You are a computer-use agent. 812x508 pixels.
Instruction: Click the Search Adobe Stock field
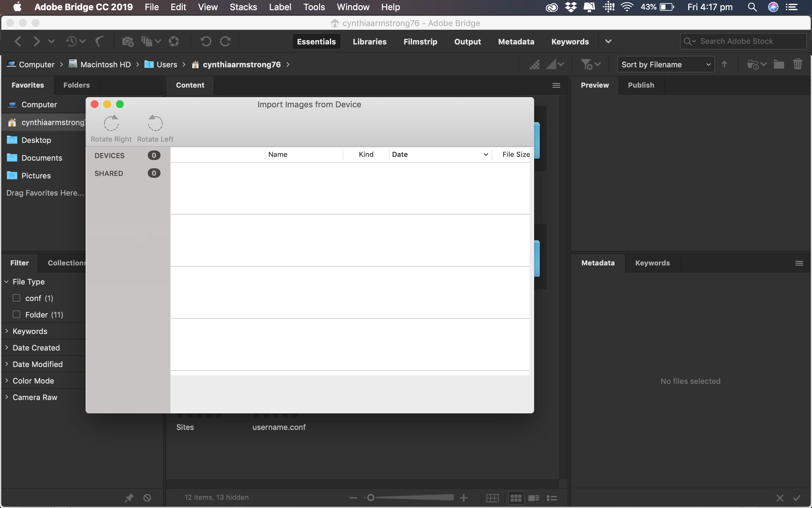tap(743, 41)
